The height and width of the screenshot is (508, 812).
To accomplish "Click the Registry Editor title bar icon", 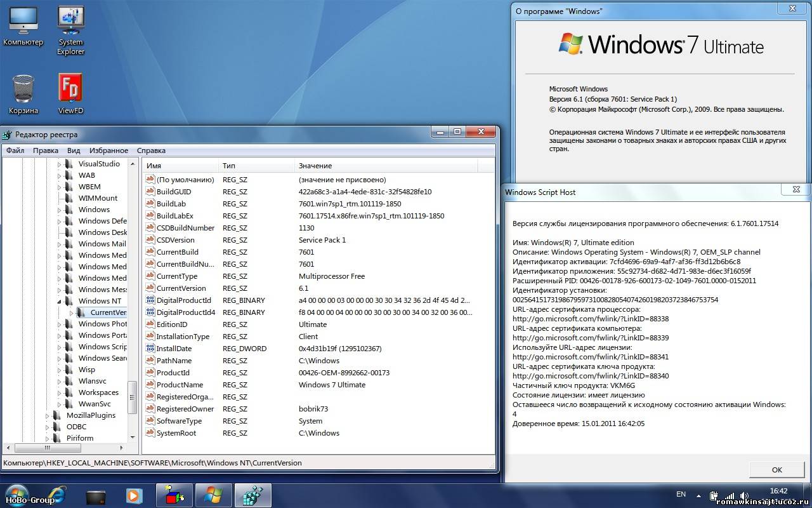I will coord(7,135).
